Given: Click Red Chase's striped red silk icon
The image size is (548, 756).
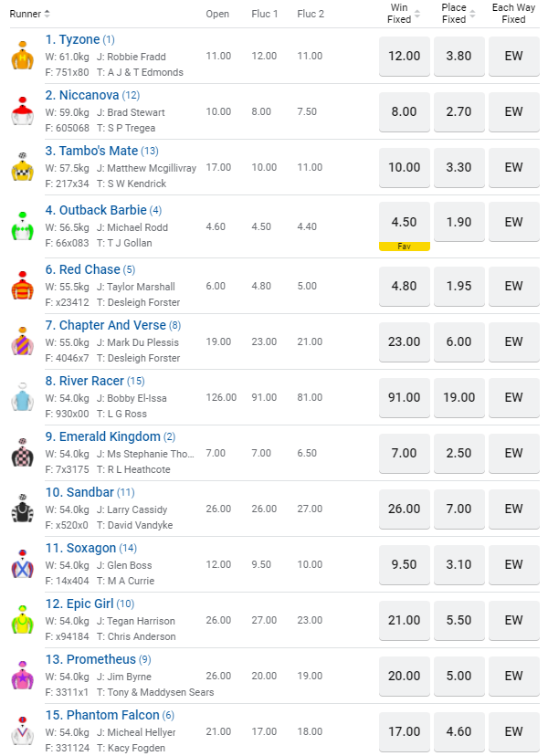Looking at the screenshot, I should [x=22, y=286].
